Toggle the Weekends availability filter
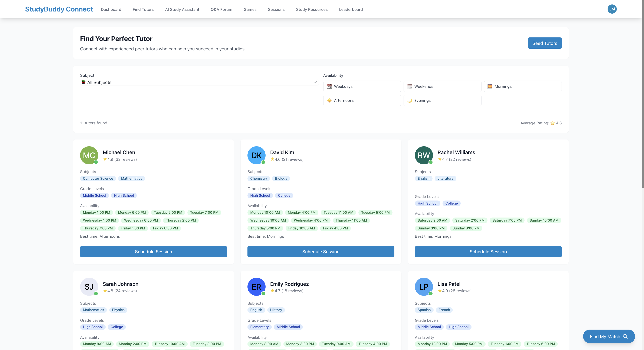Screen dimensions: 644x350 (x=442, y=86)
